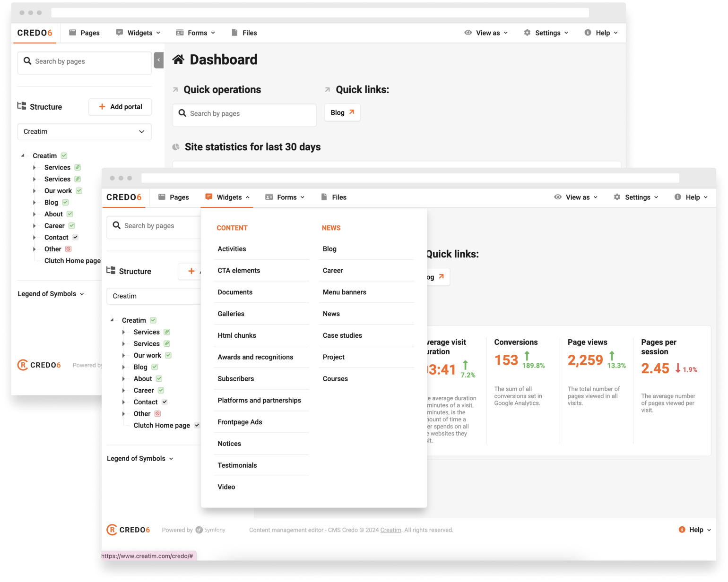Toggle Contact checkbox in front window tree
The height and width of the screenshot is (582, 728).
[x=165, y=402]
